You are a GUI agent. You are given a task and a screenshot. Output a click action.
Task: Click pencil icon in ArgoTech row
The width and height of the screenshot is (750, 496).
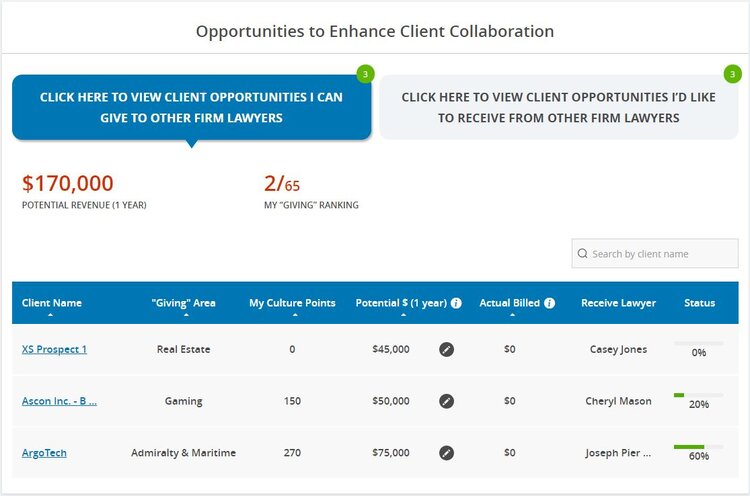[x=446, y=453]
